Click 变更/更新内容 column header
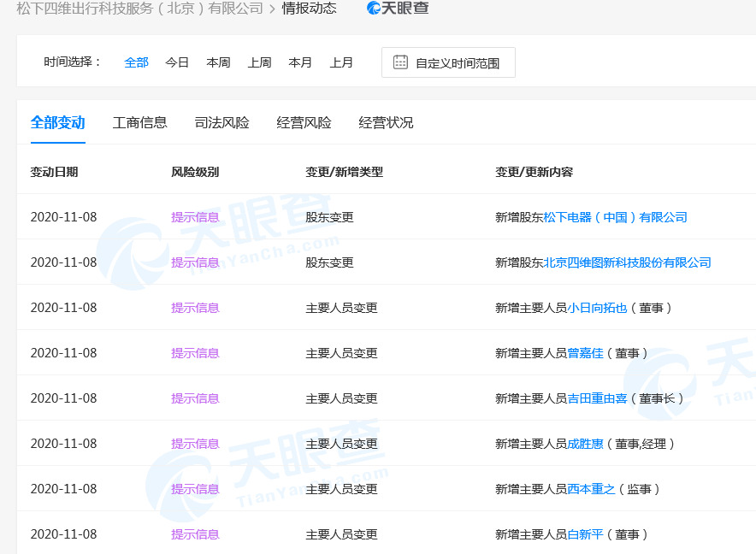The height and width of the screenshot is (554, 756). point(535,172)
